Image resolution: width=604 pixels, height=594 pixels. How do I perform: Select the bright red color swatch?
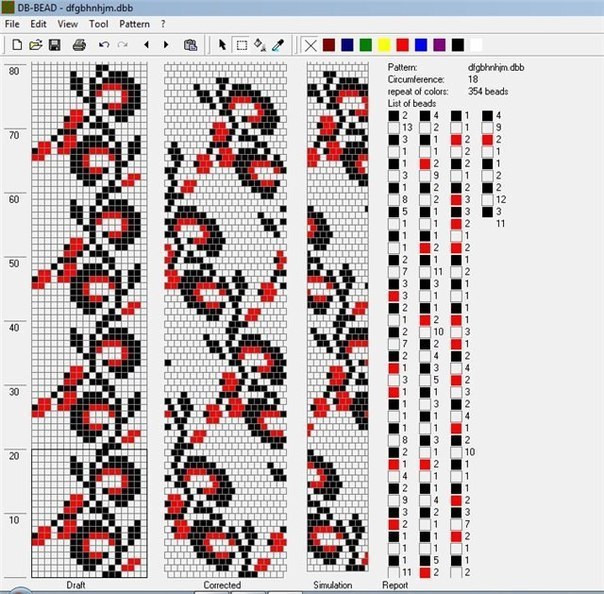[x=403, y=45]
